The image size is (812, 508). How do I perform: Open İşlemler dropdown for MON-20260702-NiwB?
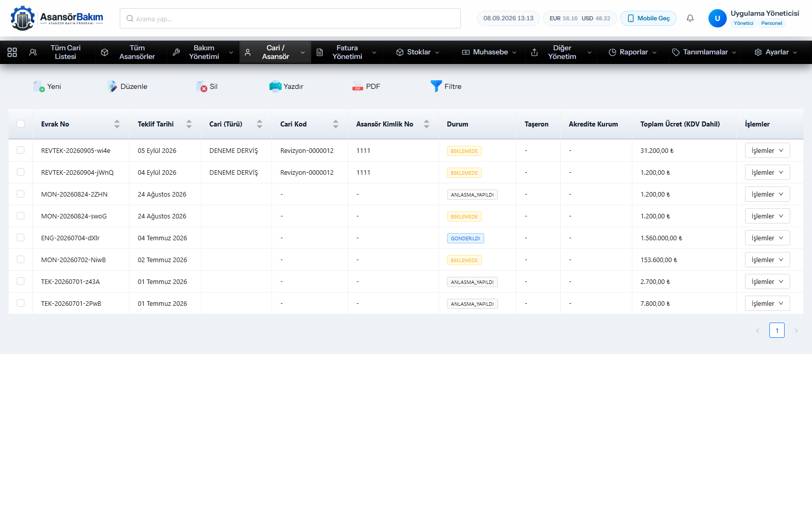coord(767,260)
